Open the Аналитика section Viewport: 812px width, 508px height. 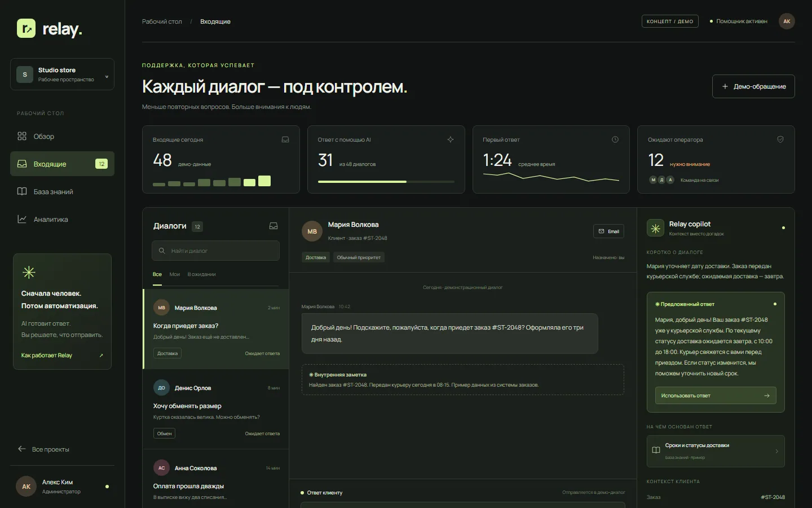coord(62,219)
